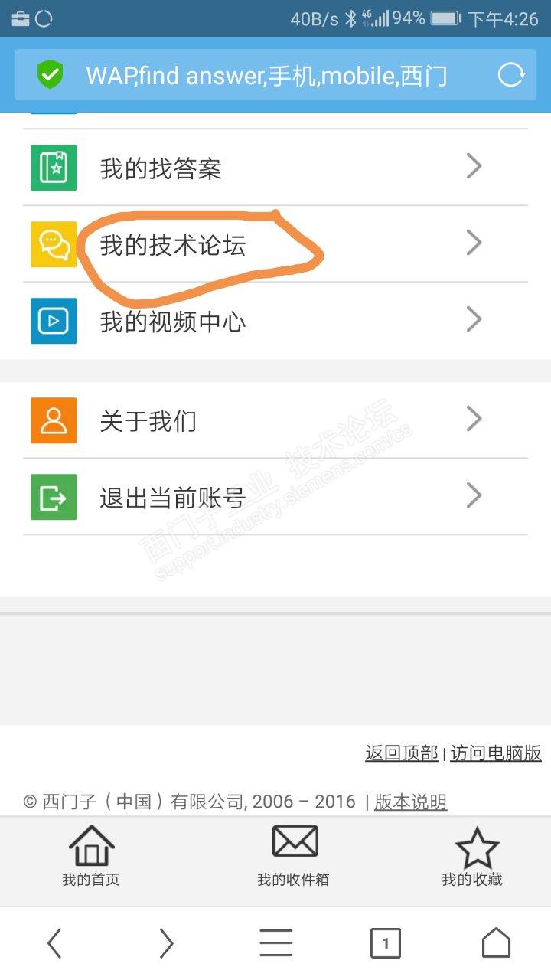Click the browser refresh icon in address bar
Image resolution: width=551 pixels, height=980 pixels.
coord(511,75)
